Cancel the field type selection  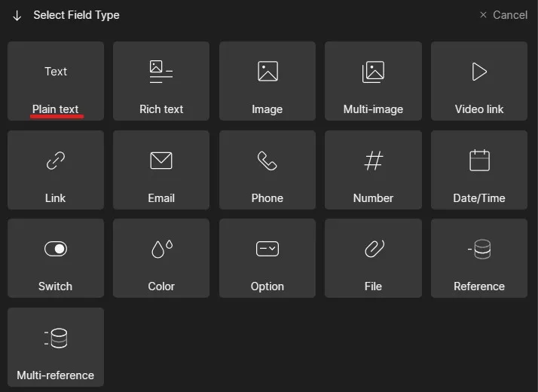pos(509,15)
